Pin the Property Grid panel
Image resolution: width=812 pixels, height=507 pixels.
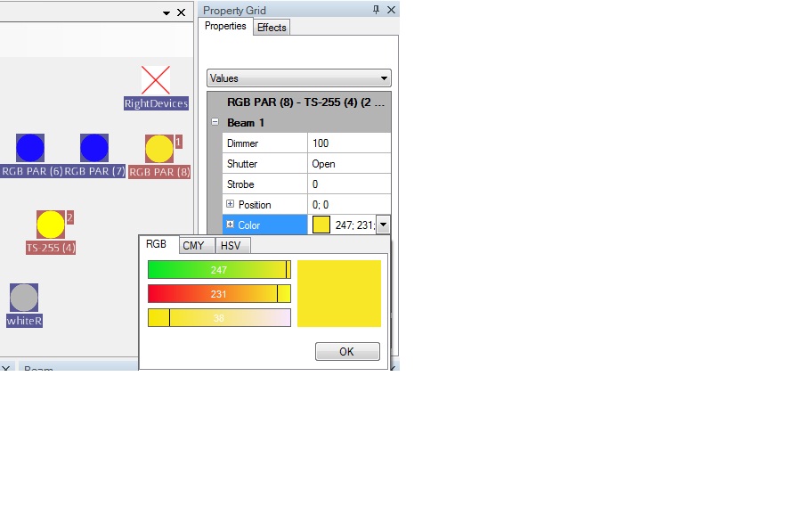coord(376,10)
